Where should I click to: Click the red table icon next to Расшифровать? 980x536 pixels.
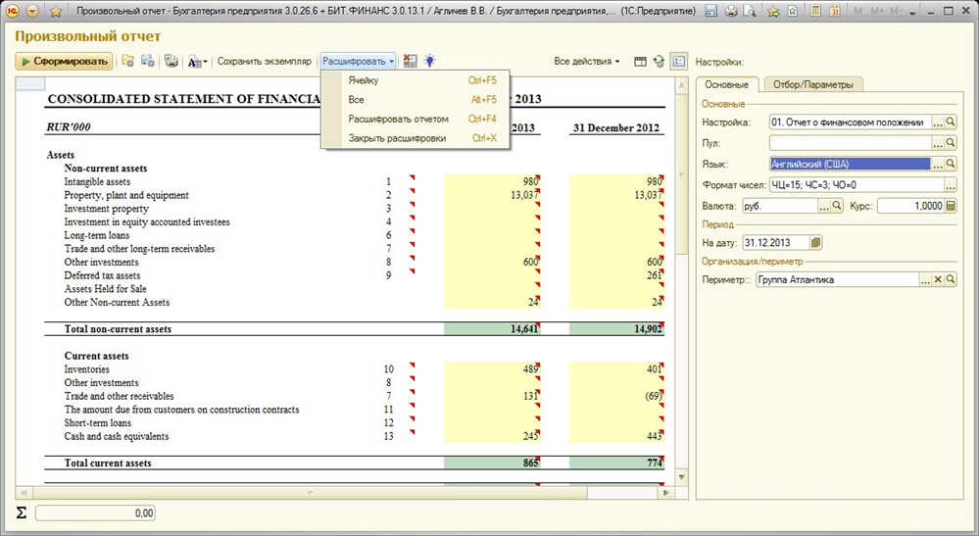[410, 61]
